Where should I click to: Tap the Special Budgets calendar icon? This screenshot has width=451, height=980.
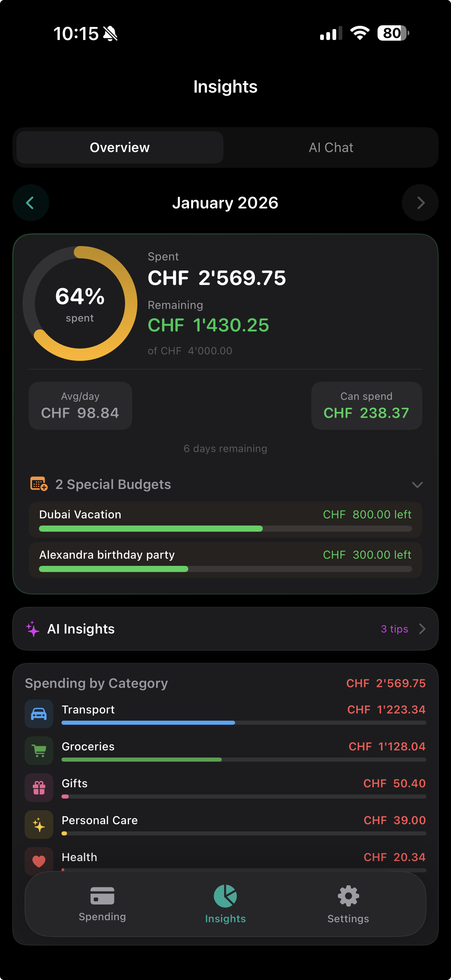[39, 484]
